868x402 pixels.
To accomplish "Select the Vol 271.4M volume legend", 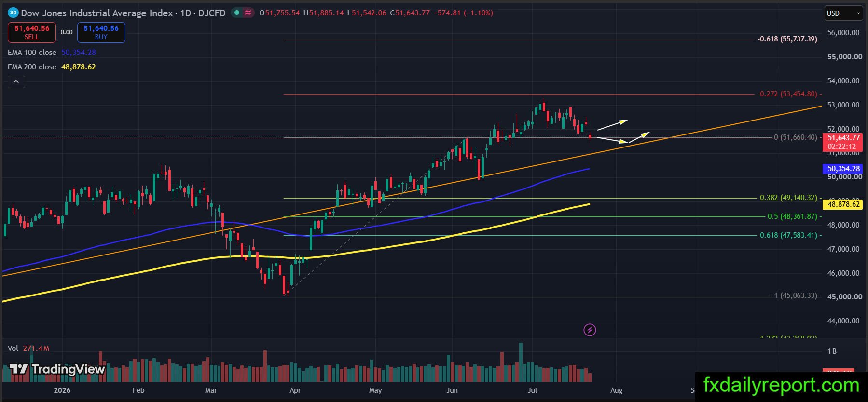I will pos(28,348).
